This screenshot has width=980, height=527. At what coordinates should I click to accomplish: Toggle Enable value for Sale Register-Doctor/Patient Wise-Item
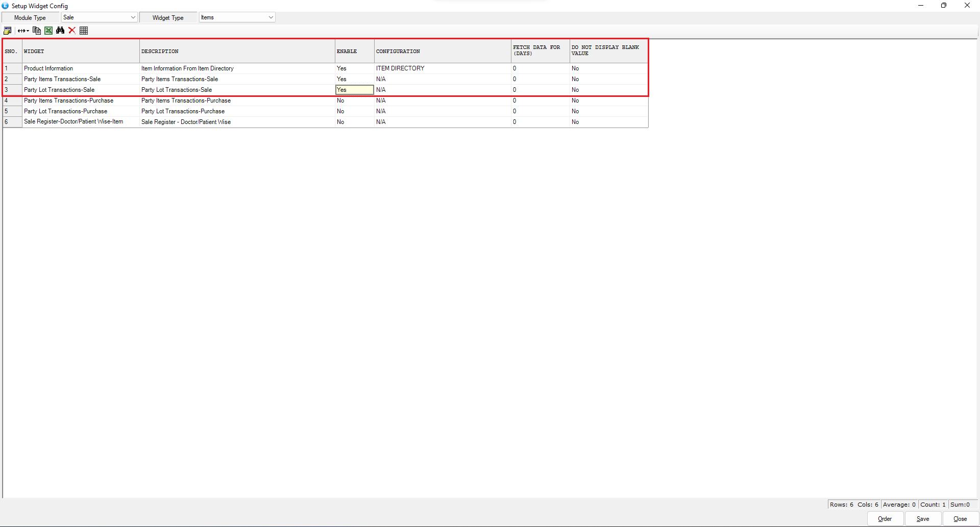354,122
